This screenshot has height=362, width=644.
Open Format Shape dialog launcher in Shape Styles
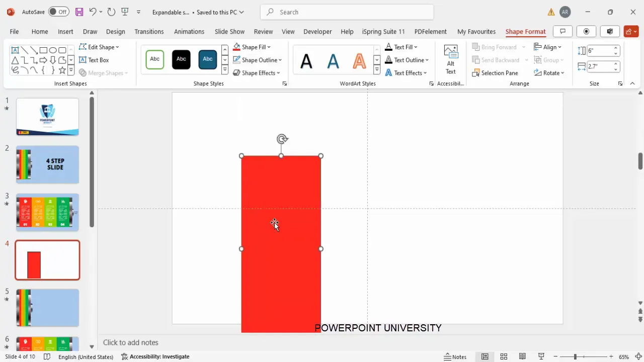pyautogui.click(x=285, y=83)
